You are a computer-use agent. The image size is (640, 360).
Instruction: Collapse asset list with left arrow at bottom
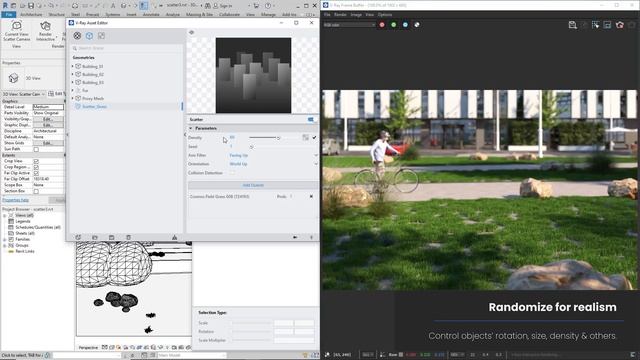click(x=295, y=237)
